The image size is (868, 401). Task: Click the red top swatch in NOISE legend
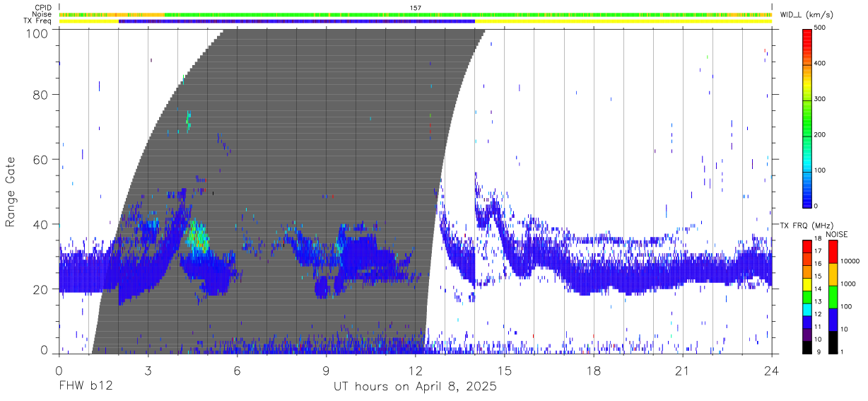click(x=833, y=252)
